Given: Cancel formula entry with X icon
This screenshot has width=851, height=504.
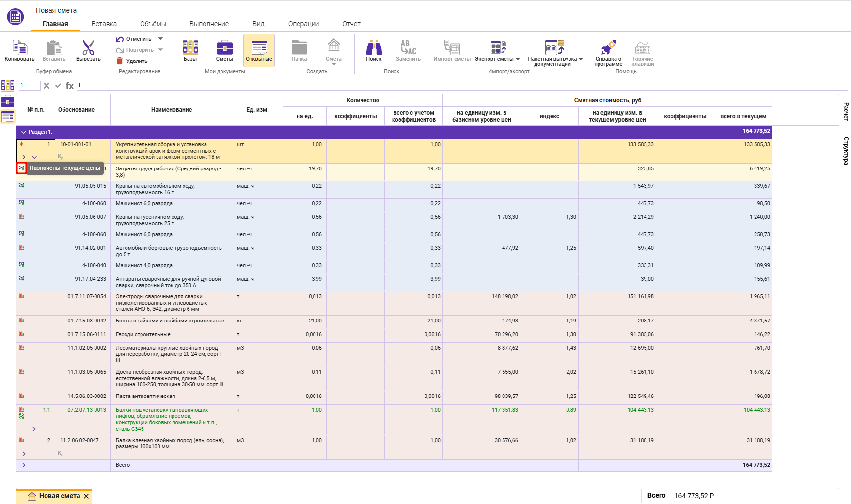Looking at the screenshot, I should click(x=47, y=86).
